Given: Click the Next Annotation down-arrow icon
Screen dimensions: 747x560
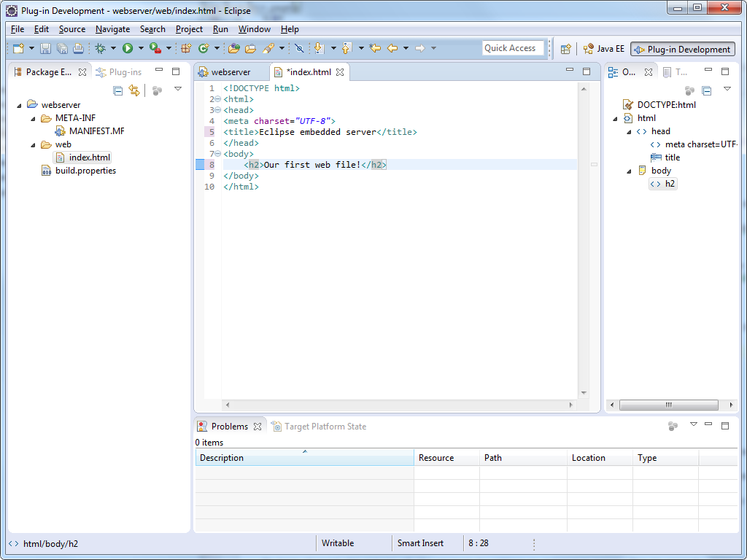Looking at the screenshot, I should (320, 48).
